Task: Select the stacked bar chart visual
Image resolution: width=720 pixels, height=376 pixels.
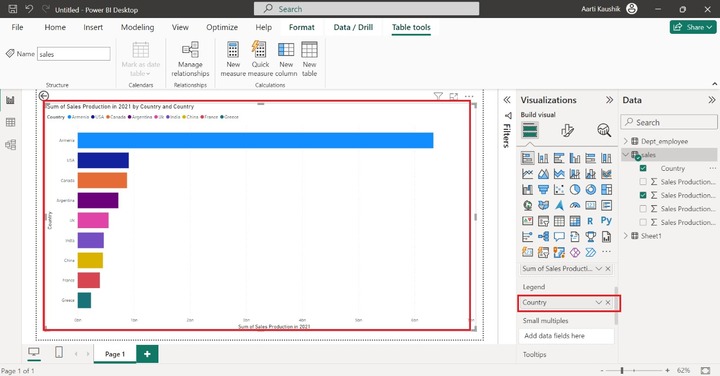Action: coord(528,158)
